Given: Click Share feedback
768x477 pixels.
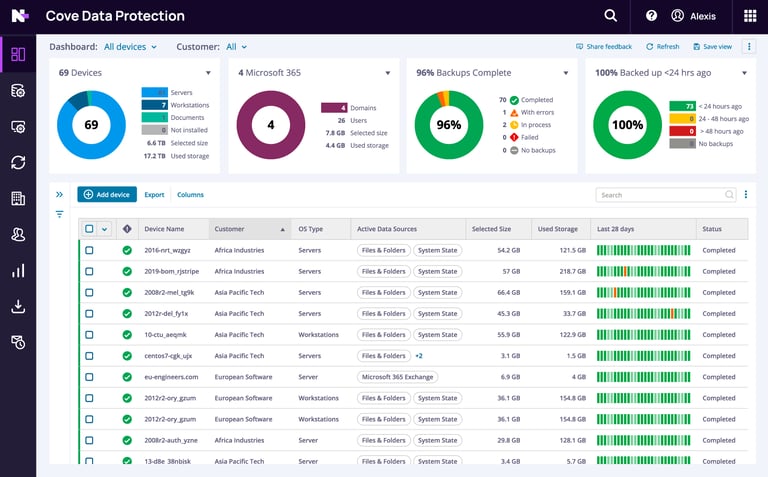Looking at the screenshot, I should (604, 47).
